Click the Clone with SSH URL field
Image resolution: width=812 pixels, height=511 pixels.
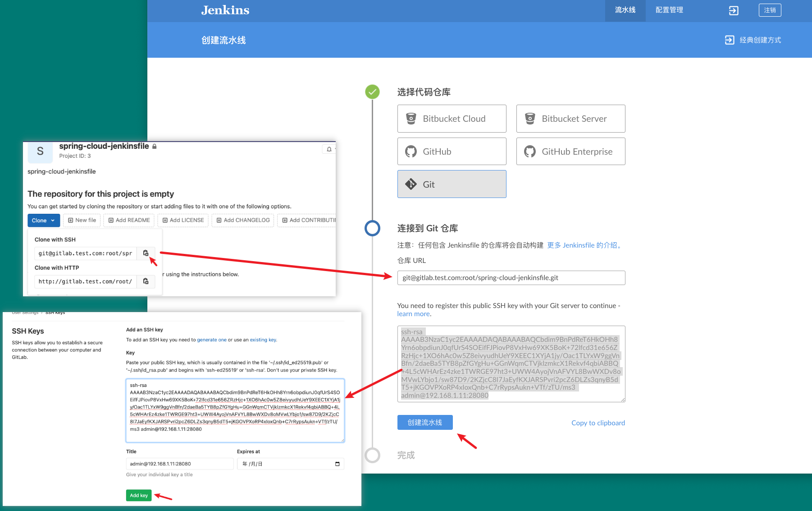pos(85,253)
